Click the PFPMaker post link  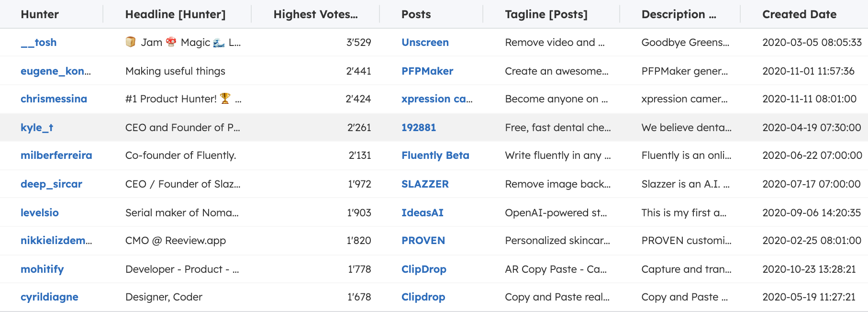point(427,71)
